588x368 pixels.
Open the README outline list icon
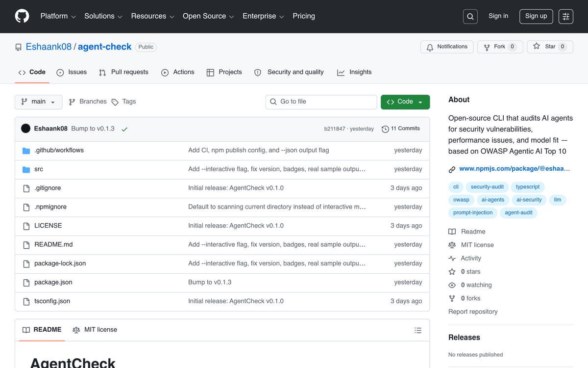pyautogui.click(x=418, y=330)
